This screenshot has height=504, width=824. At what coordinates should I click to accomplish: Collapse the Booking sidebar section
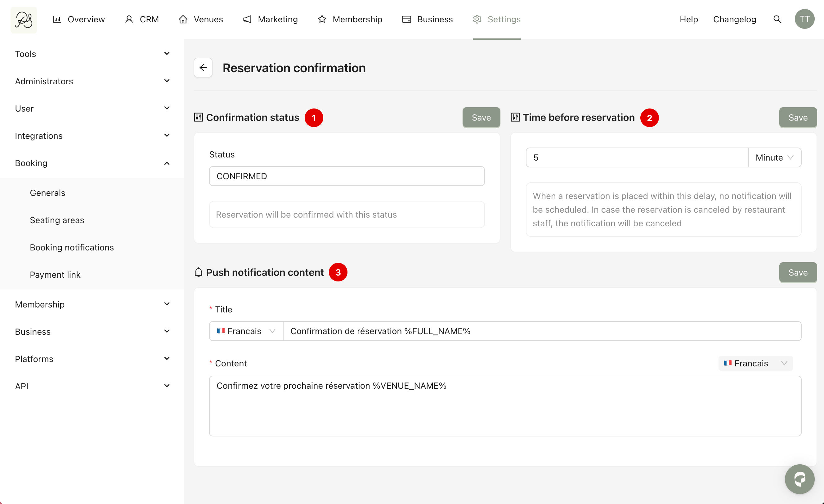tap(167, 163)
